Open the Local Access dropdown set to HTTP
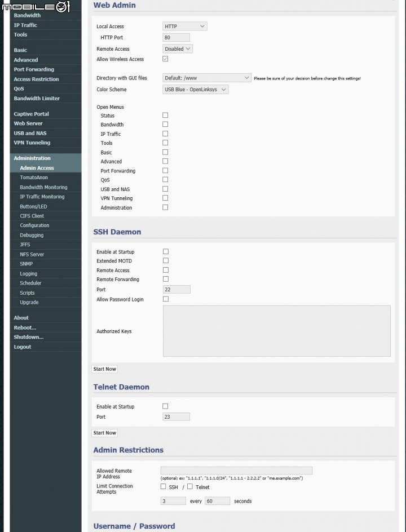The width and height of the screenshot is (406, 532). click(184, 26)
